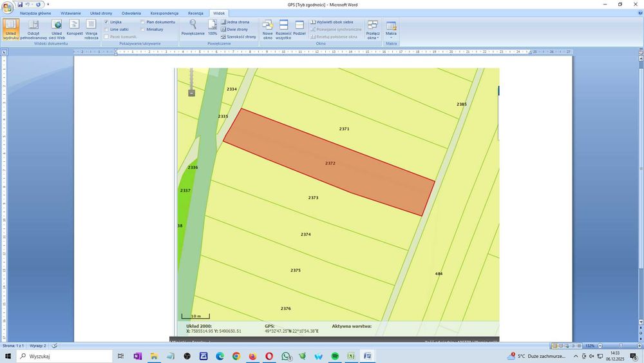Click parcel label 2371 on the map

(x=344, y=129)
